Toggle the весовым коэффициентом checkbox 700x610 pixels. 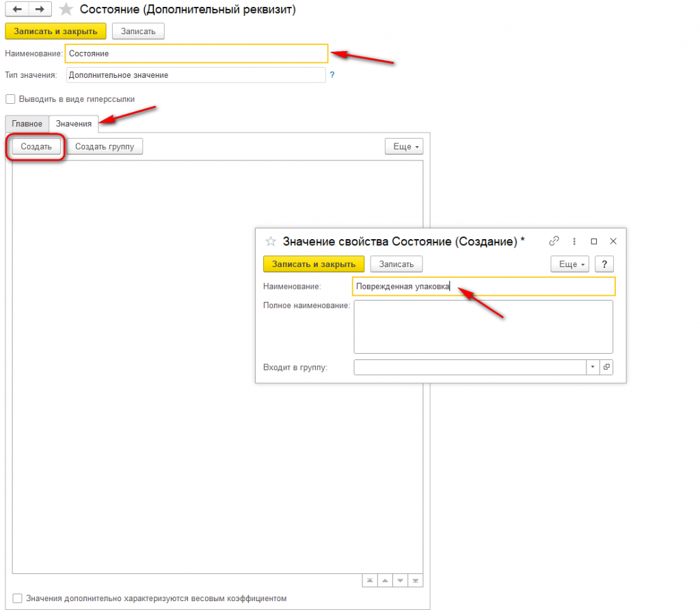click(x=17, y=598)
